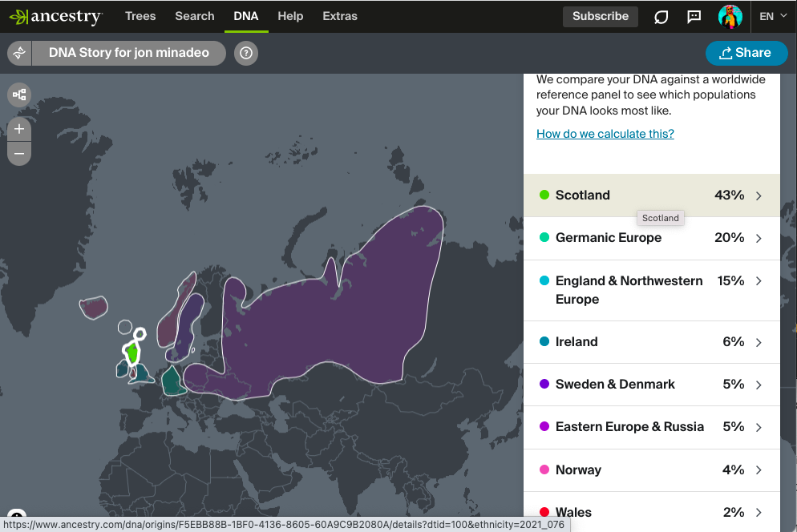
Task: Open the messages chat icon
Action: [694, 17]
